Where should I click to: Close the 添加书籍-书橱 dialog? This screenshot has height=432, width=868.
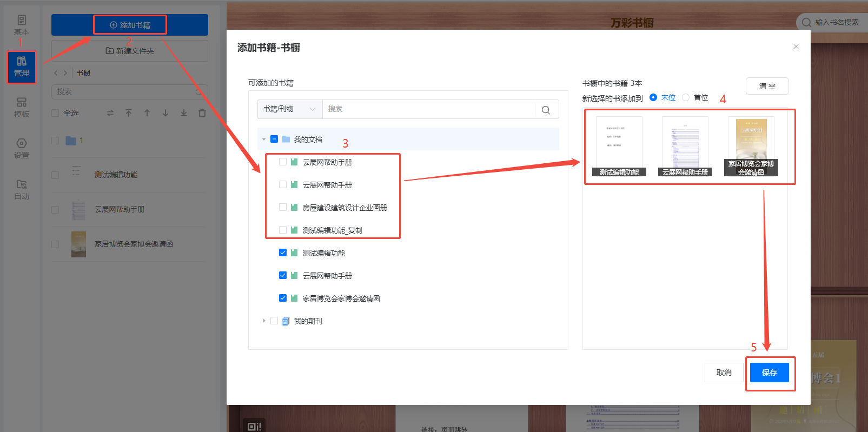point(796,47)
